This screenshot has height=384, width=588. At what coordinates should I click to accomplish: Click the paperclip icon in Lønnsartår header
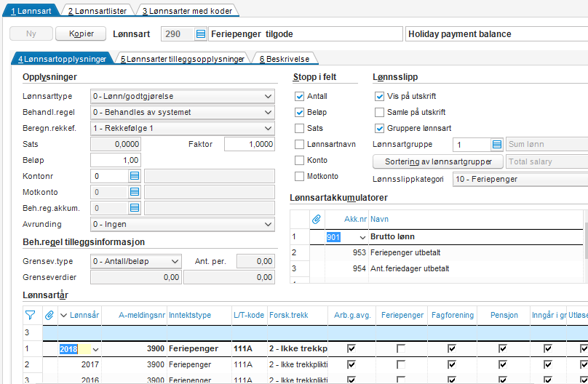point(49,315)
